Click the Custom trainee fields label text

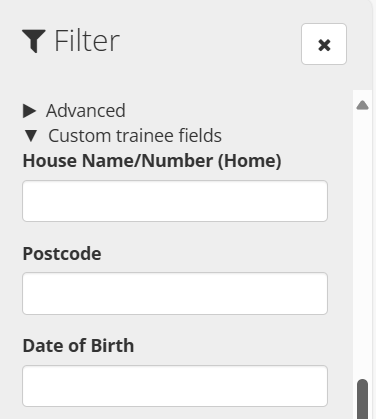135,136
